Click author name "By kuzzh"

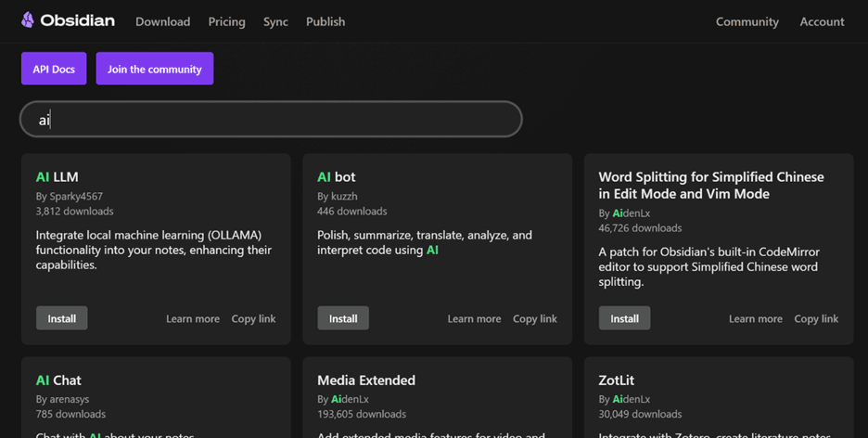coord(338,196)
